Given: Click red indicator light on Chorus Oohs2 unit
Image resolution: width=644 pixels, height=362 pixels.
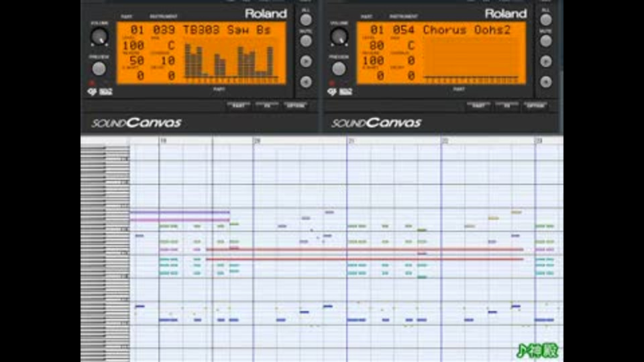Looking at the screenshot, I should [x=331, y=83].
